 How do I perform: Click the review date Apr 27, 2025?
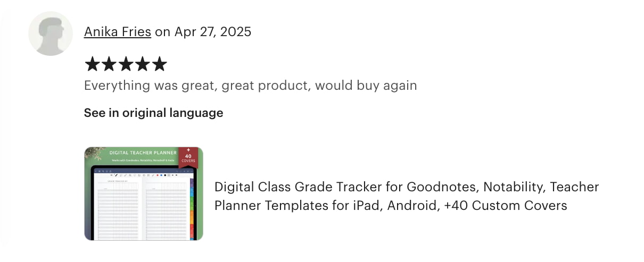(212, 32)
